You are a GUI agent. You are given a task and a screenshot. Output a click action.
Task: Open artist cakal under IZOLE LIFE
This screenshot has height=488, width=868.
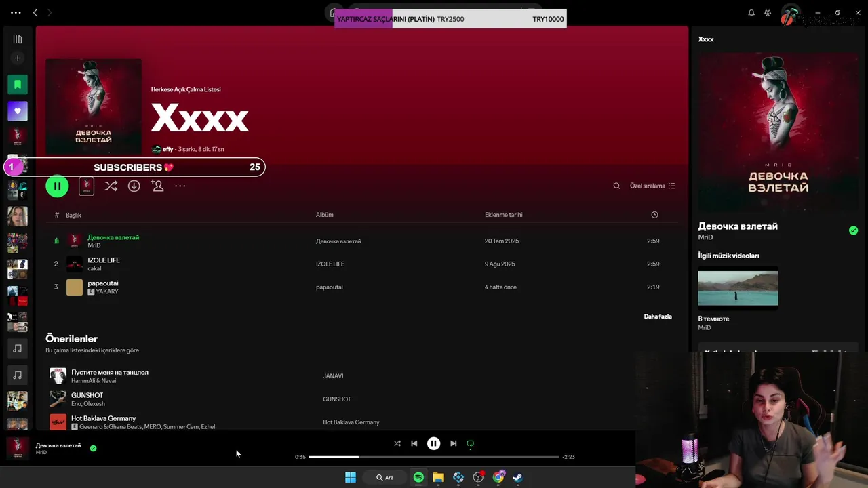pos(94,268)
